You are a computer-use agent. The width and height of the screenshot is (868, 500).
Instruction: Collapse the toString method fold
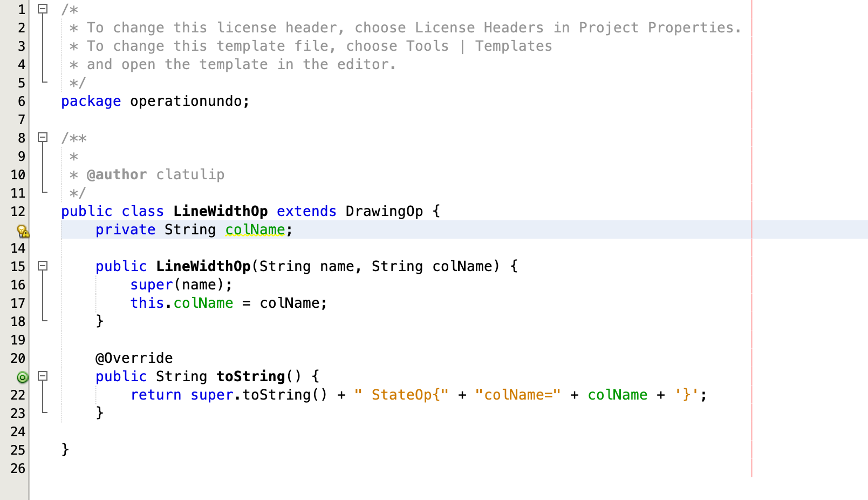42,377
